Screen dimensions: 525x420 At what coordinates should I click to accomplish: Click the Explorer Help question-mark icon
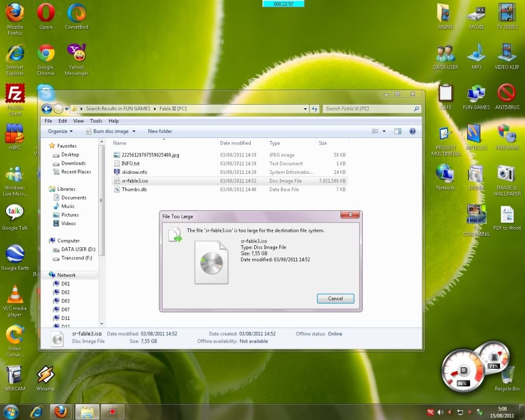coord(413,131)
